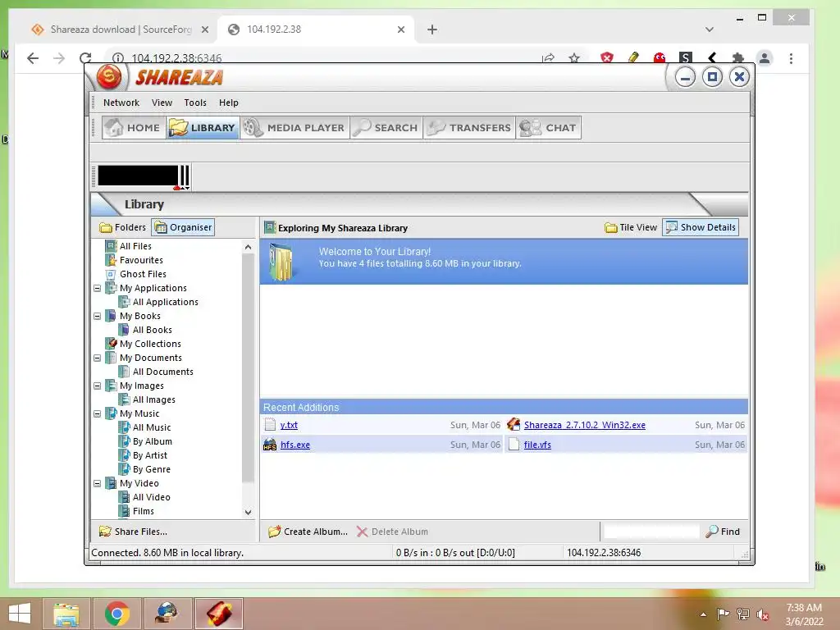Click the By Album icon
This screenshot has height=630, width=840.
124,441
